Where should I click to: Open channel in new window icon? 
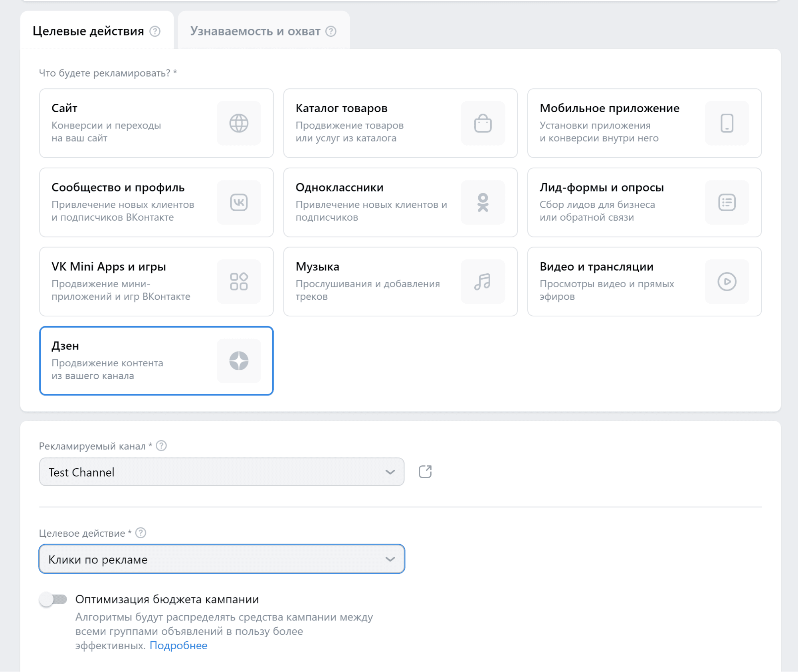pos(425,472)
